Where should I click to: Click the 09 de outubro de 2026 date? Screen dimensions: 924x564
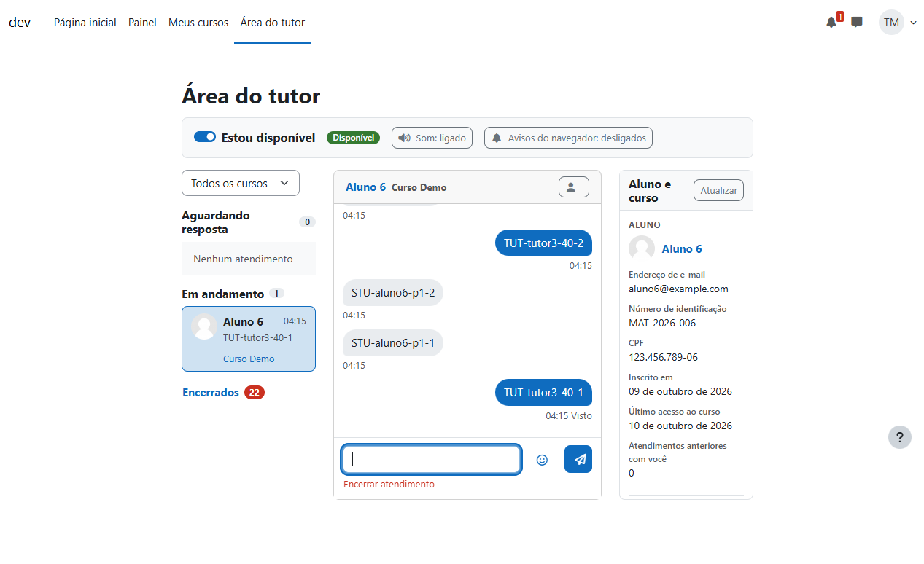[x=680, y=391]
